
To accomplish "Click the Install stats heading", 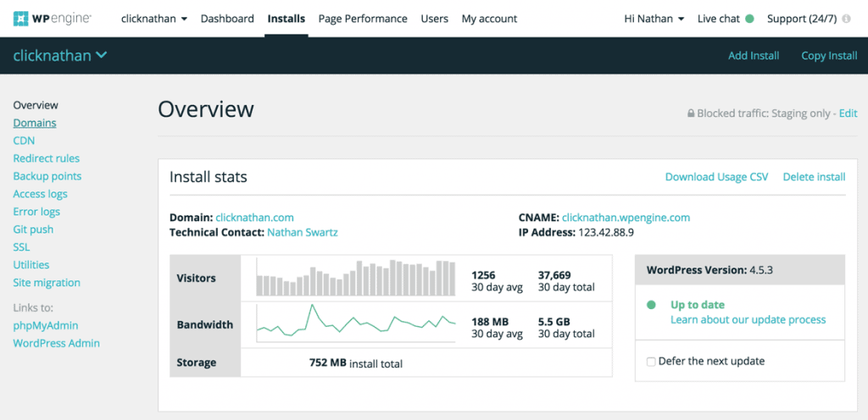I will 209,177.
